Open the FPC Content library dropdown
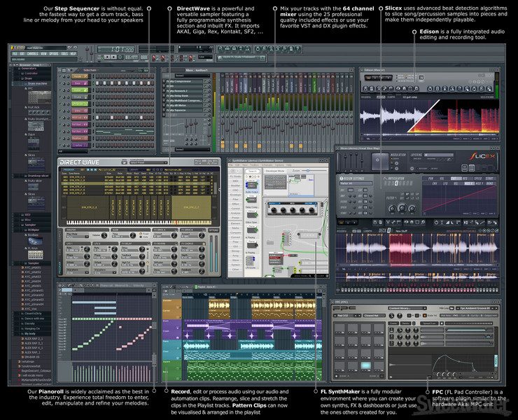 click(407, 307)
